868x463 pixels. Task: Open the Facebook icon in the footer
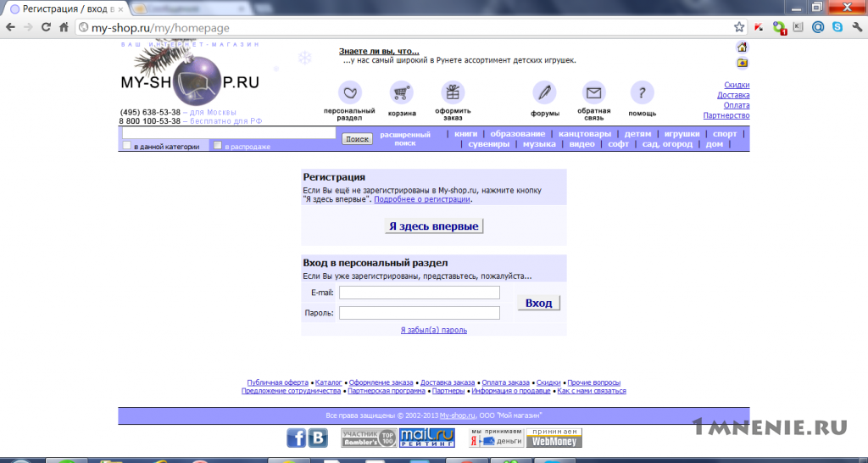point(296,438)
